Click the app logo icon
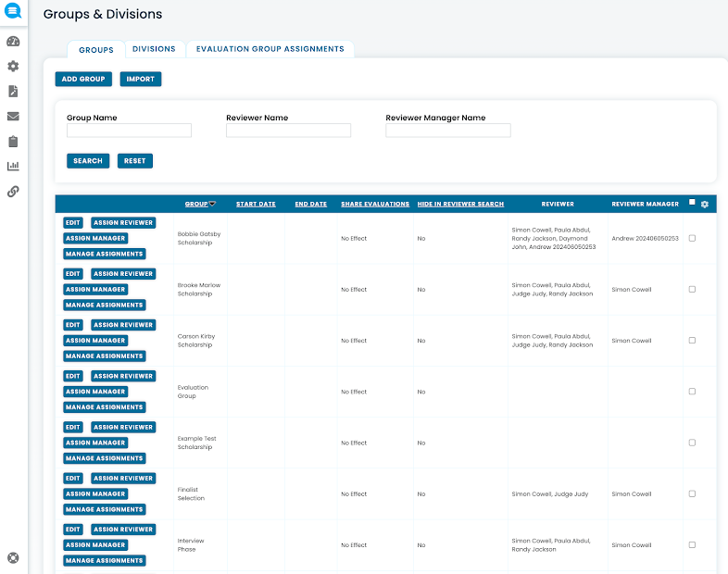Viewport: 728px width, 574px height. (x=13, y=10)
